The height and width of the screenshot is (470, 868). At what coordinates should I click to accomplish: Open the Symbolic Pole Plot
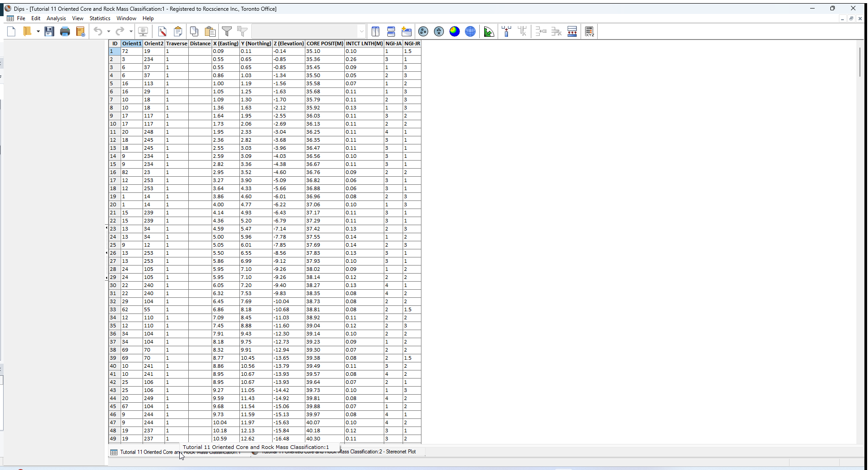[x=439, y=31]
